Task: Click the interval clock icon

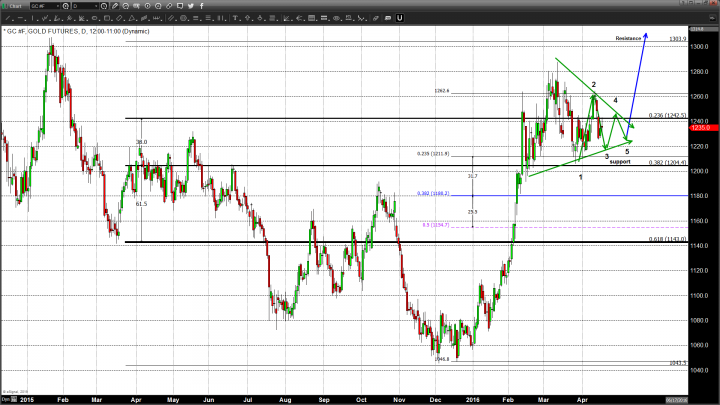Action: [104, 6]
